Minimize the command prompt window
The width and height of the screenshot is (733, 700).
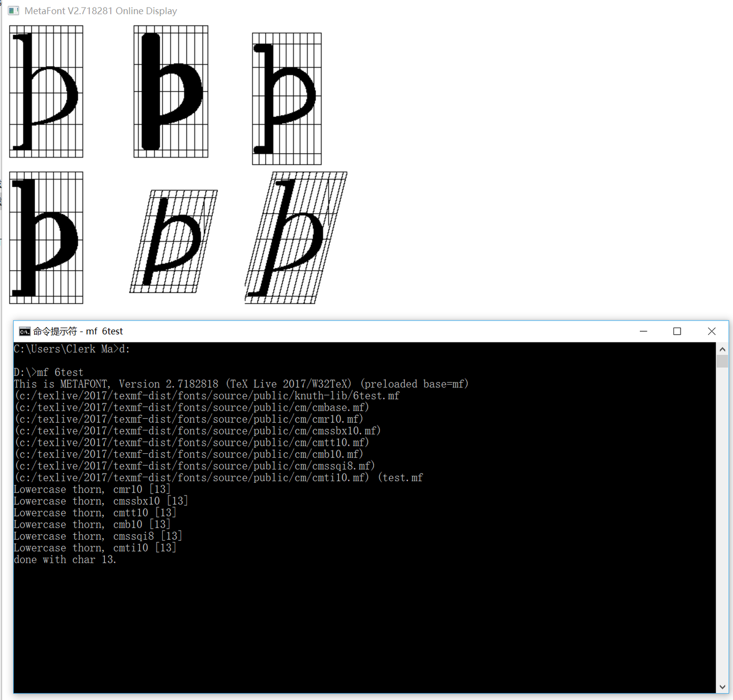tap(643, 331)
